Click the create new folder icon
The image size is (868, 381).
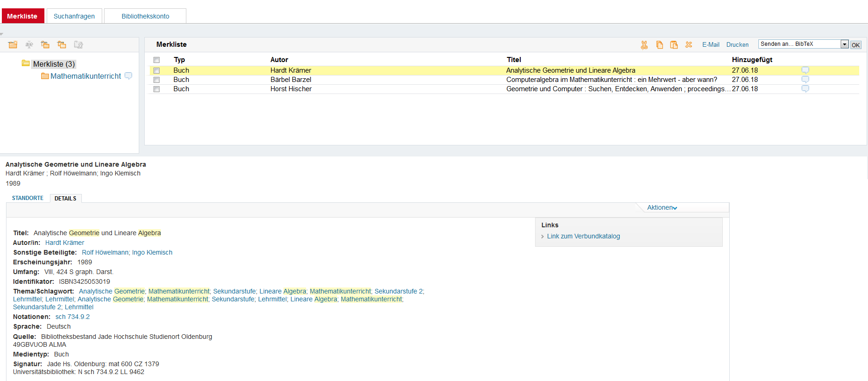coord(13,44)
